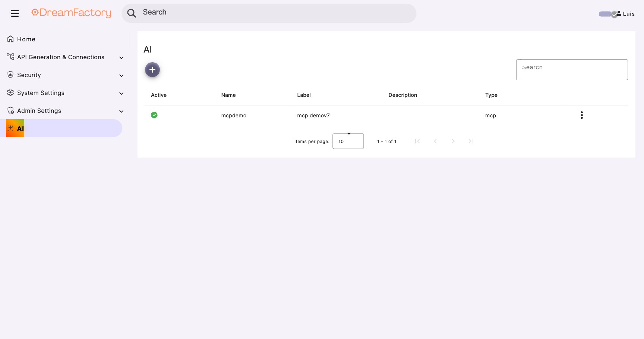This screenshot has width=644, height=339.
Task: Click the System Settings gear icon
Action: (x=10, y=93)
